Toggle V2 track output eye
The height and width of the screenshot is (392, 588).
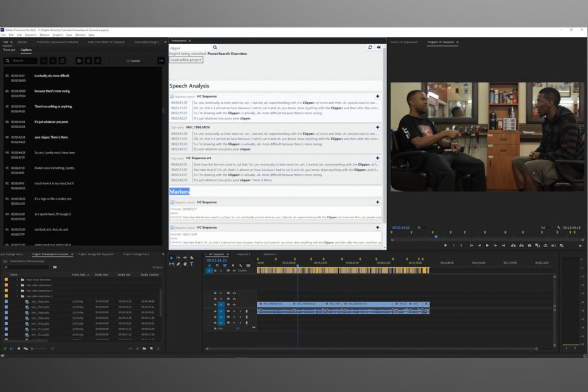(x=234, y=299)
